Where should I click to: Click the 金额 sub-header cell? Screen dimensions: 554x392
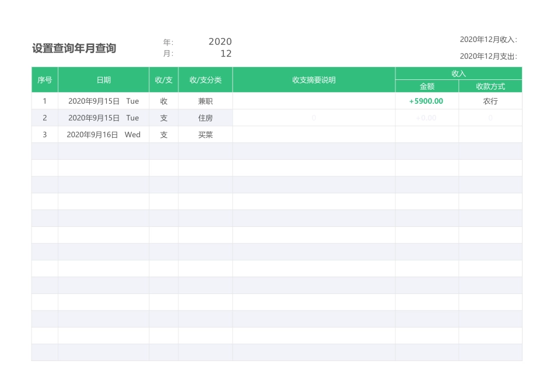click(426, 86)
